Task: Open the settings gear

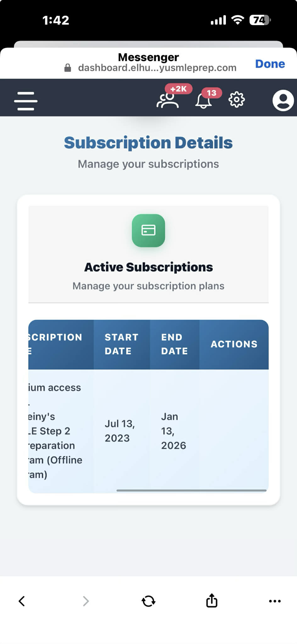Action: click(236, 100)
